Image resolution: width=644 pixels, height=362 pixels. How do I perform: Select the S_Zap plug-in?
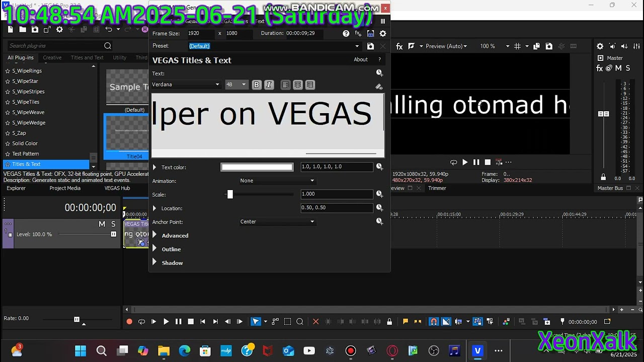(19, 133)
